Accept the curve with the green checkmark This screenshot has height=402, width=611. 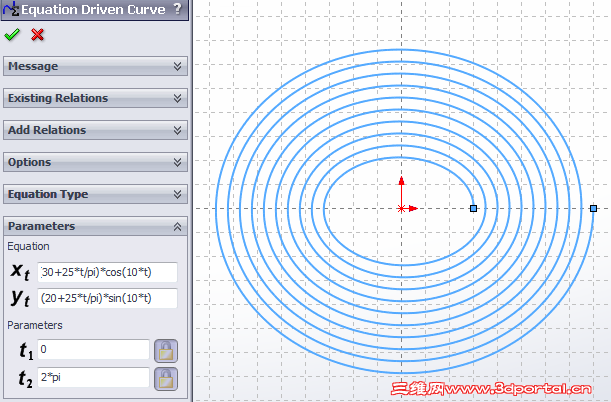click(x=12, y=35)
